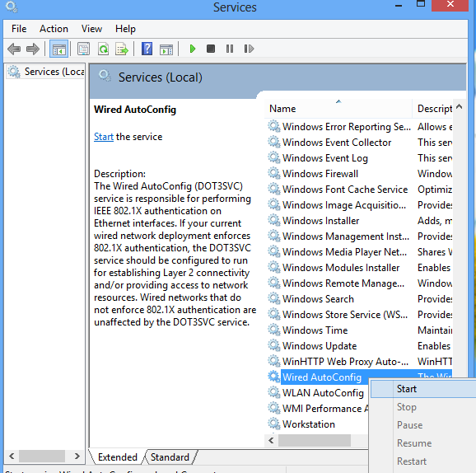The height and width of the screenshot is (473, 476).
Task: Click the Stop Service square icon
Action: pos(211,49)
